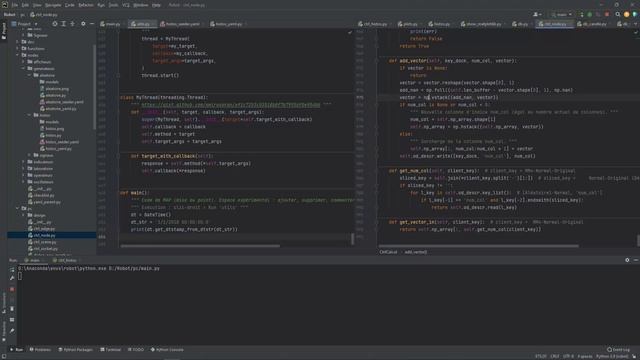
Task: Click the left editor horizontal scrollbar
Action: [x=200, y=246]
